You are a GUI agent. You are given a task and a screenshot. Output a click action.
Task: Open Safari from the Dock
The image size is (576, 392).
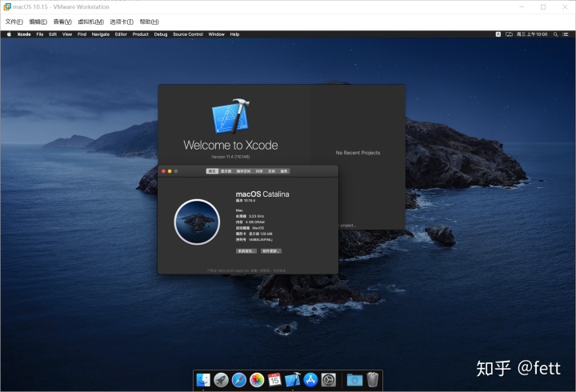[x=238, y=380]
